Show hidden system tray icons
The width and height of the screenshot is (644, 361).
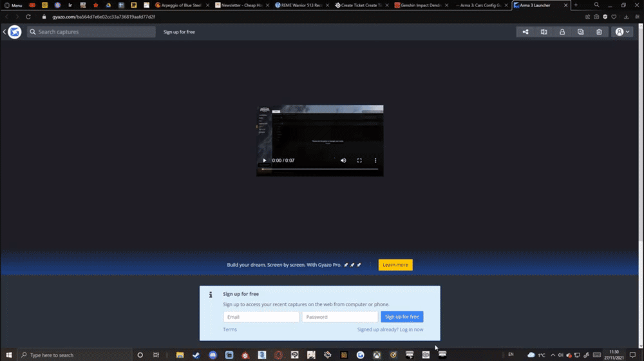[553, 355]
